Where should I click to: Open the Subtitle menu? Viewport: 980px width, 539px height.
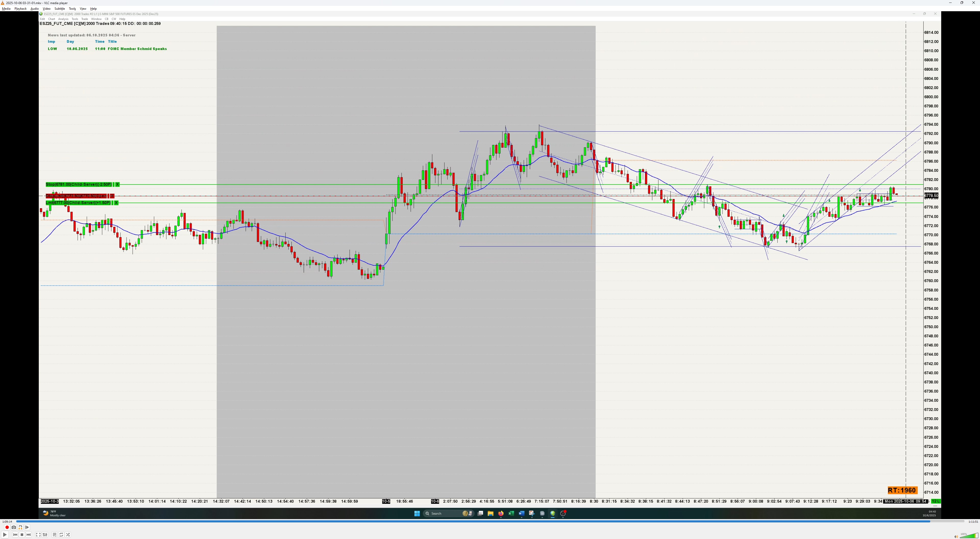tap(59, 8)
